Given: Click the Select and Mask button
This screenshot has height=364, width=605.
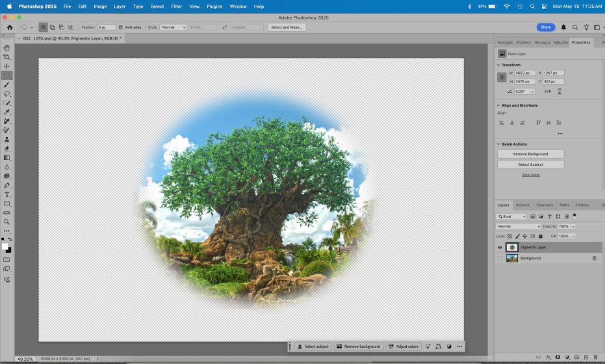Looking at the screenshot, I should 287,27.
